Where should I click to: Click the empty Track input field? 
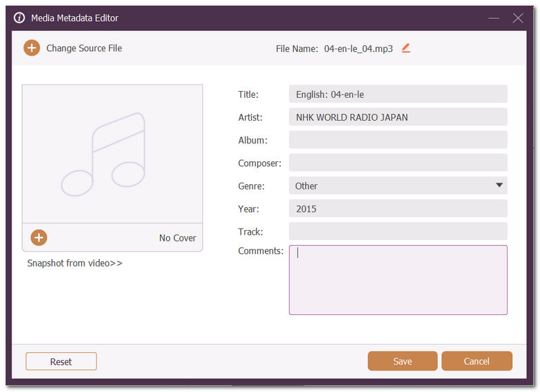click(398, 231)
